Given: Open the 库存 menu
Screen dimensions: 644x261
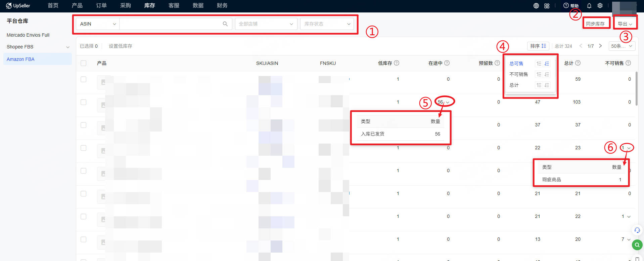Looking at the screenshot, I should pyautogui.click(x=150, y=6).
